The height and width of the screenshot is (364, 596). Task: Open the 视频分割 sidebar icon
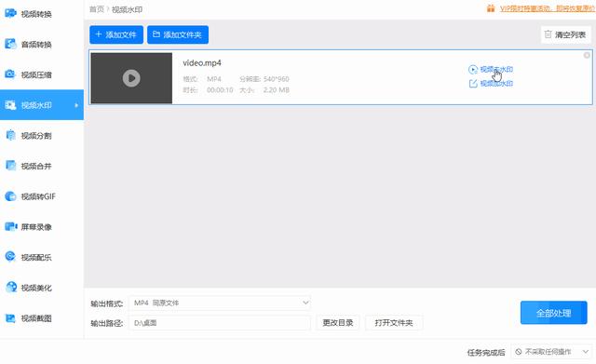pos(10,135)
